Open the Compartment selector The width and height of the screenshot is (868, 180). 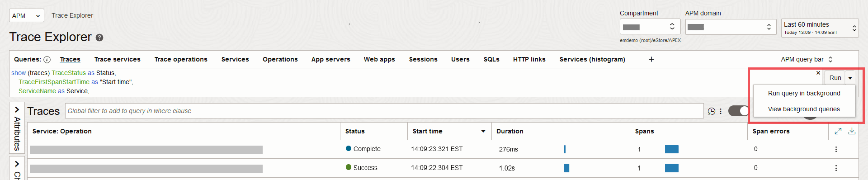[x=650, y=27]
